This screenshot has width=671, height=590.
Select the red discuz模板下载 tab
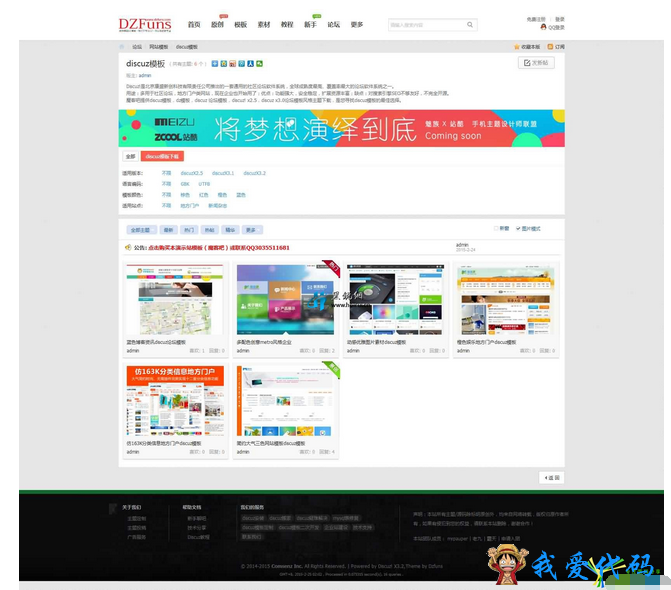tap(162, 156)
